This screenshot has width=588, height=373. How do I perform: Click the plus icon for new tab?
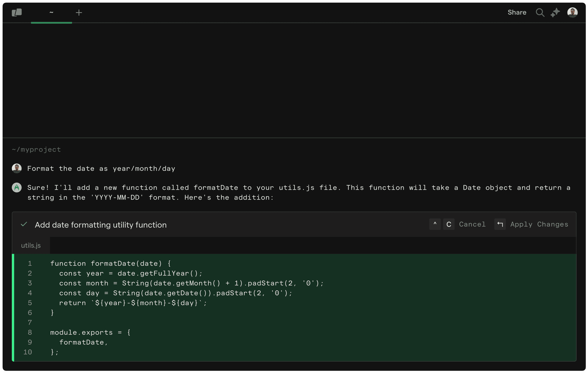(x=79, y=12)
